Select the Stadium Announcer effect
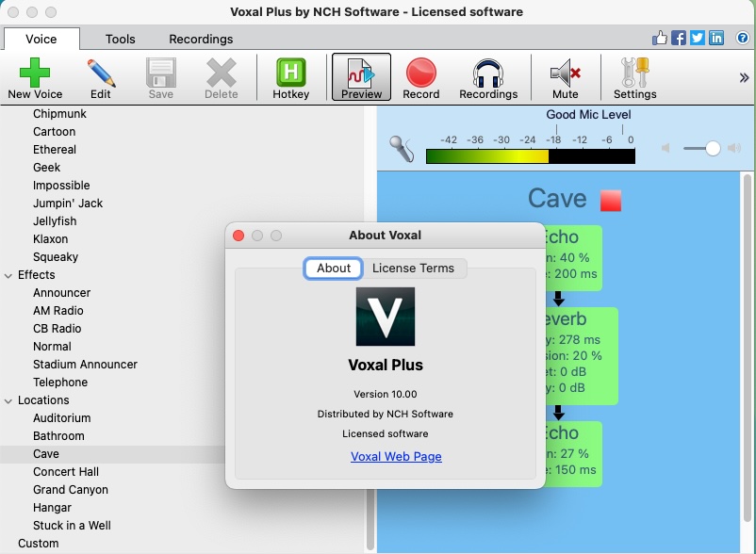 [86, 365]
